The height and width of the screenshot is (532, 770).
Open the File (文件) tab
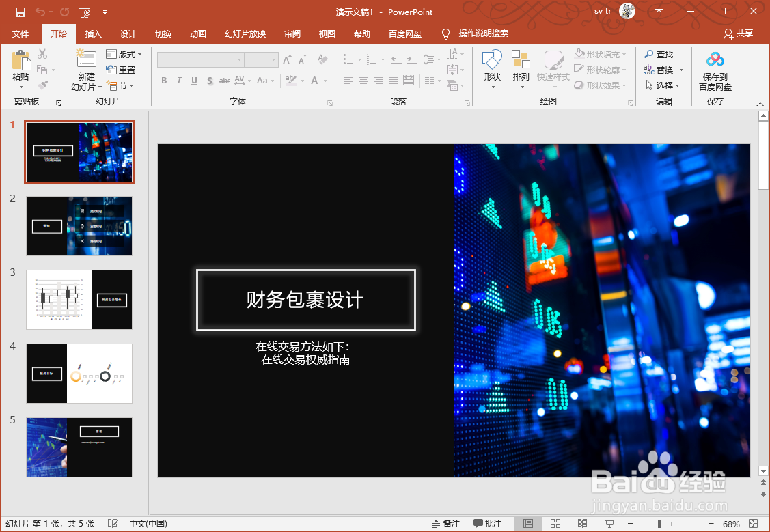click(20, 34)
